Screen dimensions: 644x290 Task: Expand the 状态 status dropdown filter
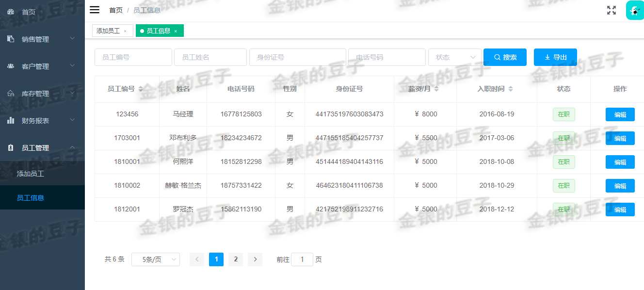454,57
